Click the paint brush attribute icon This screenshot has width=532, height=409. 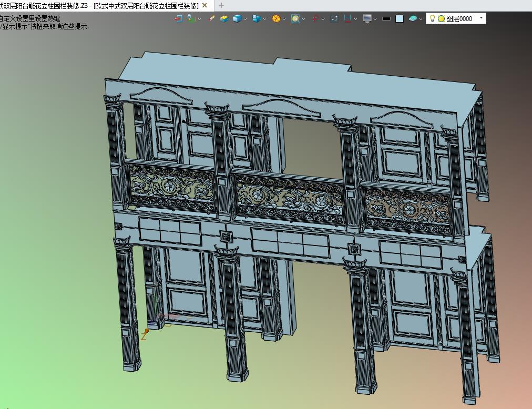[x=212, y=18]
